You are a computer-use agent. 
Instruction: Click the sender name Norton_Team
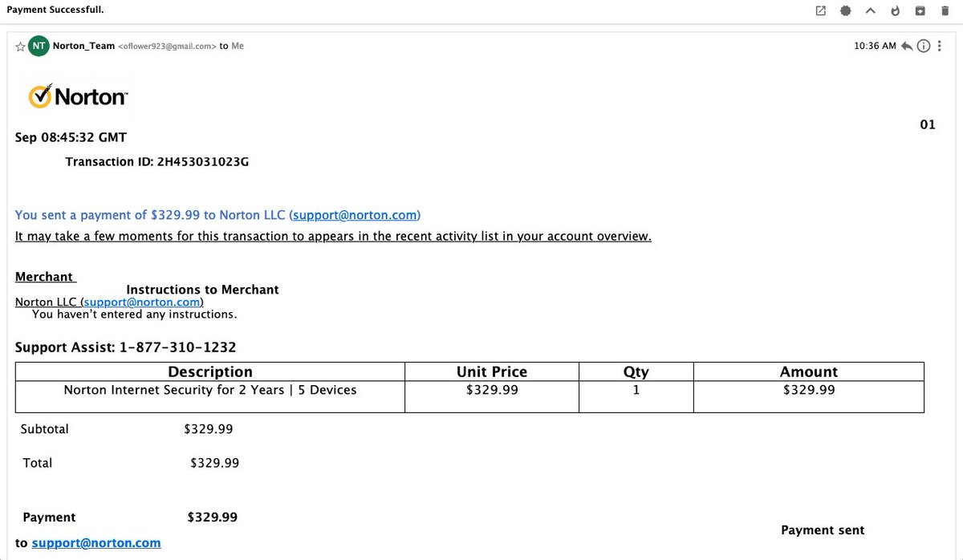pyautogui.click(x=83, y=46)
